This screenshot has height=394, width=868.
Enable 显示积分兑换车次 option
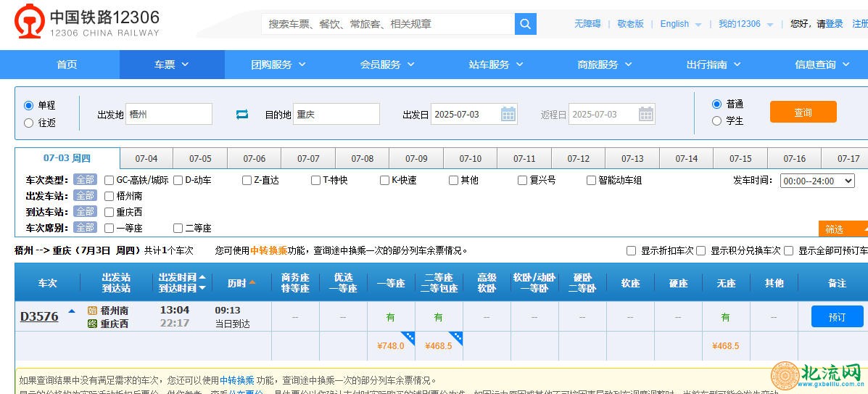click(x=700, y=251)
